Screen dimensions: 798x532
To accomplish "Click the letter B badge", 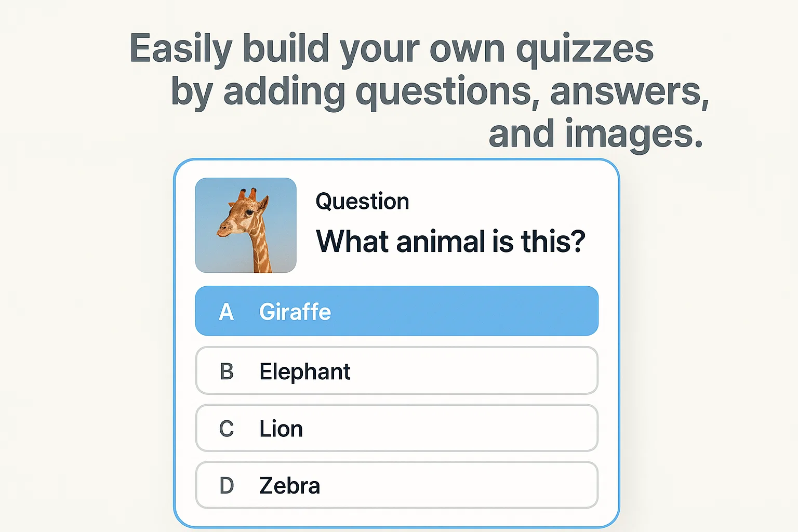I will tap(226, 371).
